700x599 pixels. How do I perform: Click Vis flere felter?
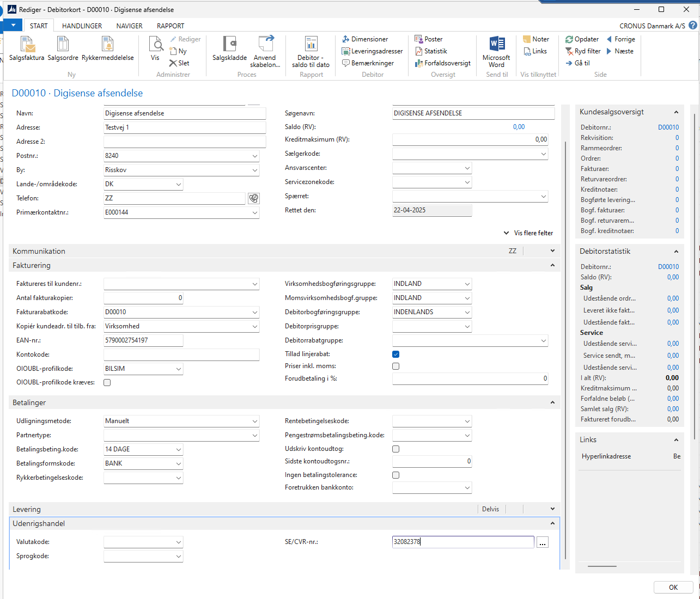point(528,233)
